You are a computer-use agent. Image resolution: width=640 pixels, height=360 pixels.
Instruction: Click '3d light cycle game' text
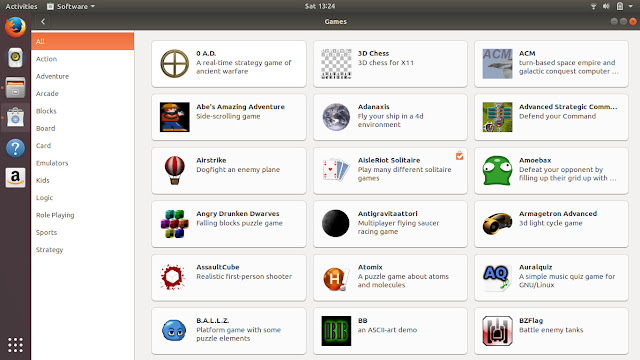551,223
